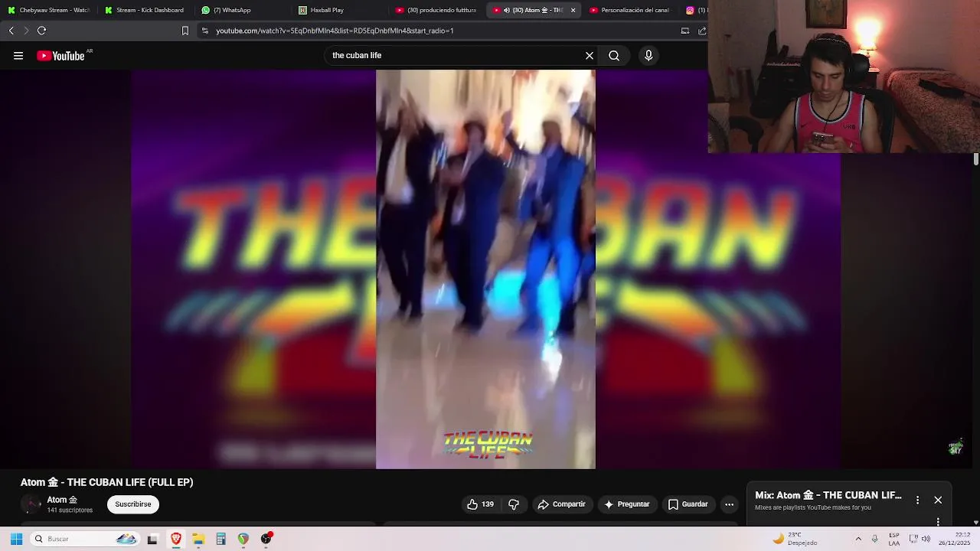Switch to Haxball Play tab

(340, 10)
